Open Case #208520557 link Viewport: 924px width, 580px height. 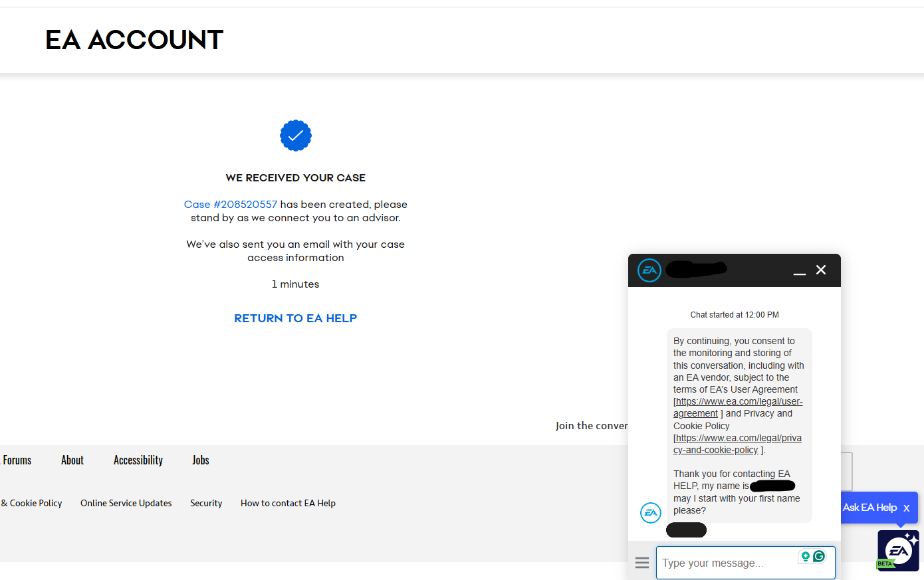click(230, 205)
